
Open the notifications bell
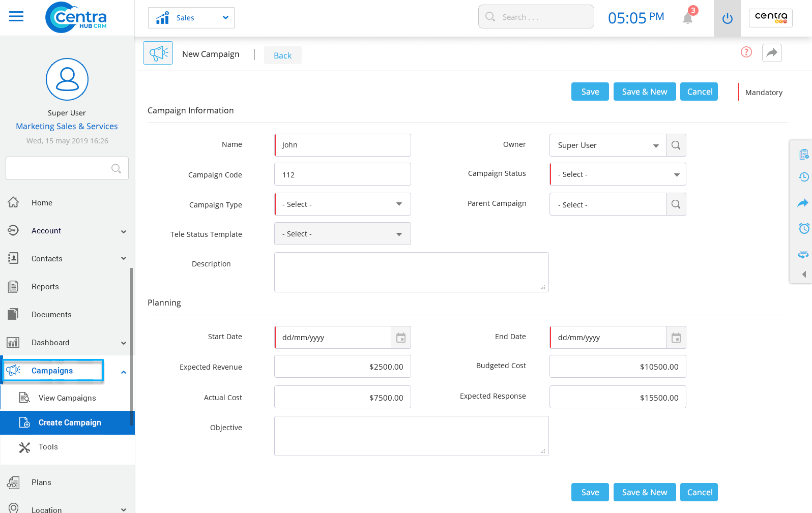coord(688,18)
